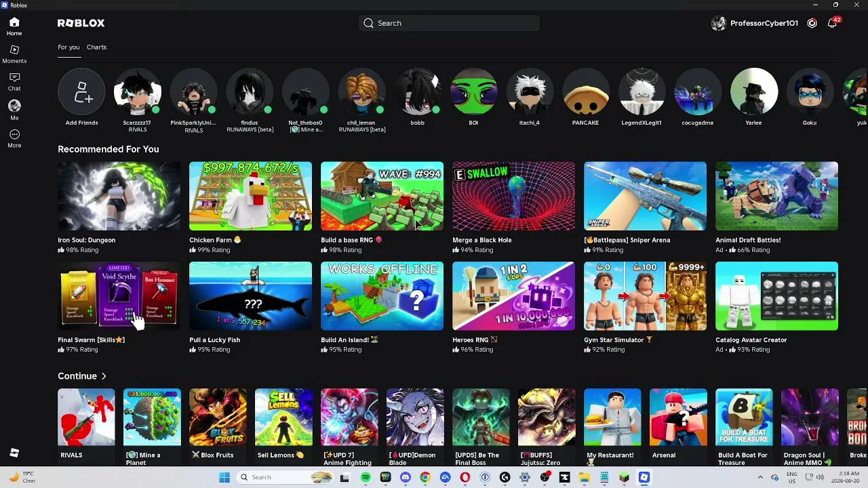Open friend Yariee's avatar
The height and width of the screenshot is (488, 868).
(753, 92)
